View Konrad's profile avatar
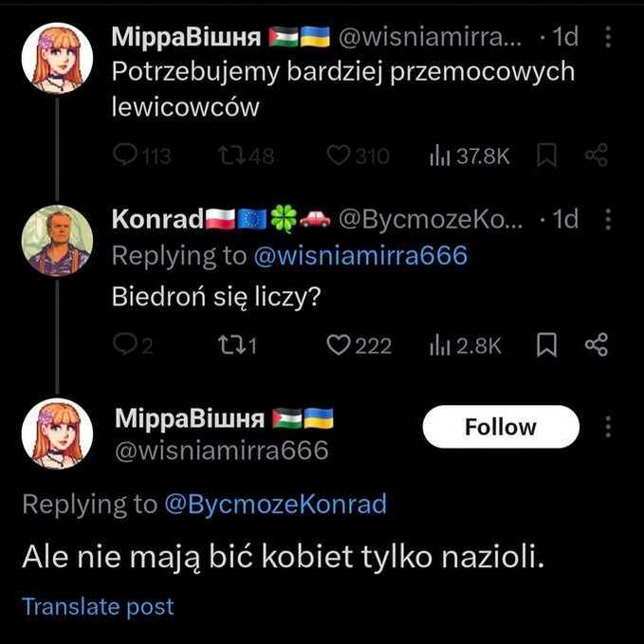 tap(57, 241)
